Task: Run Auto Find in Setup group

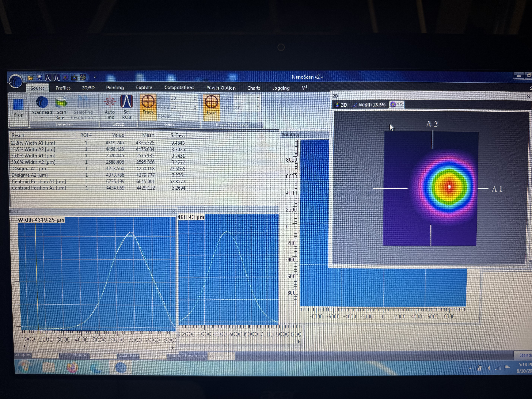Action: [110, 107]
